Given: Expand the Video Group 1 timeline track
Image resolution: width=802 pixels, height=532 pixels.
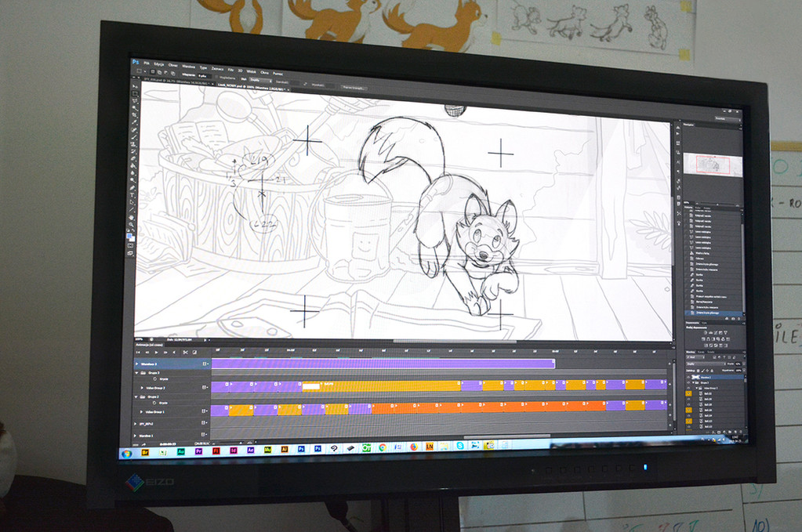Looking at the screenshot, I should tap(141, 412).
